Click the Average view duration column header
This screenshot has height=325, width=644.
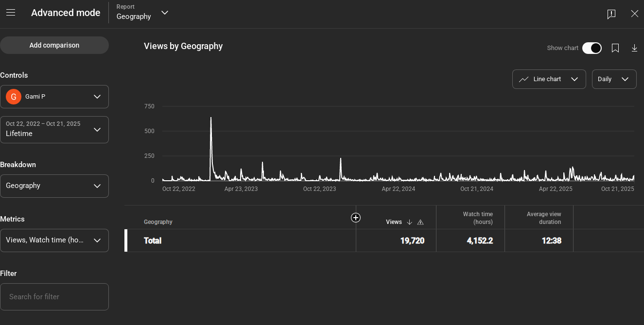[x=544, y=218]
